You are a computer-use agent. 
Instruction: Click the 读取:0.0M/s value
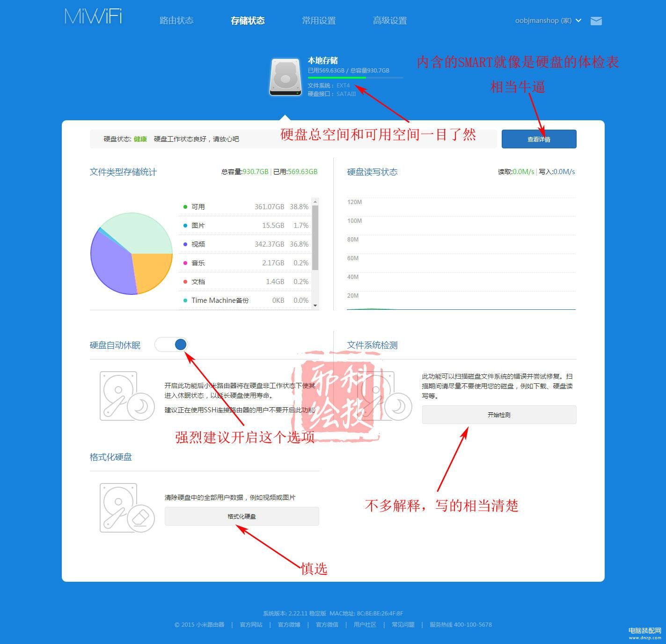click(516, 172)
